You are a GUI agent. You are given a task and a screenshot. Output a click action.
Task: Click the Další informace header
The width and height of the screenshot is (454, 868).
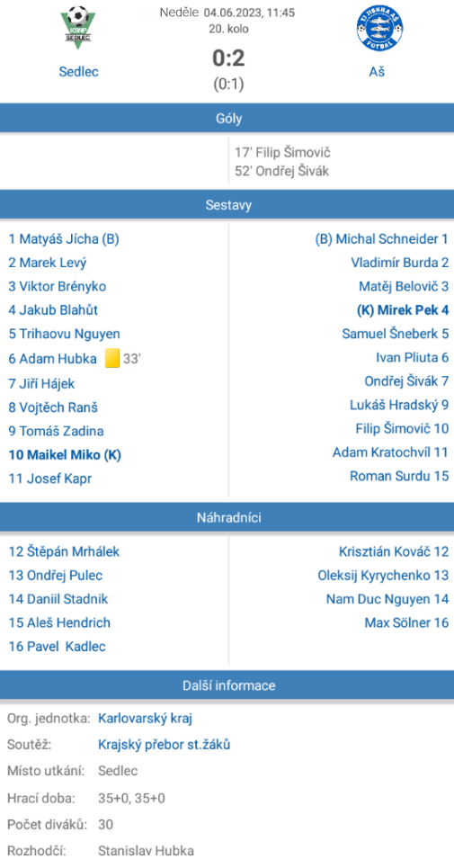(227, 685)
